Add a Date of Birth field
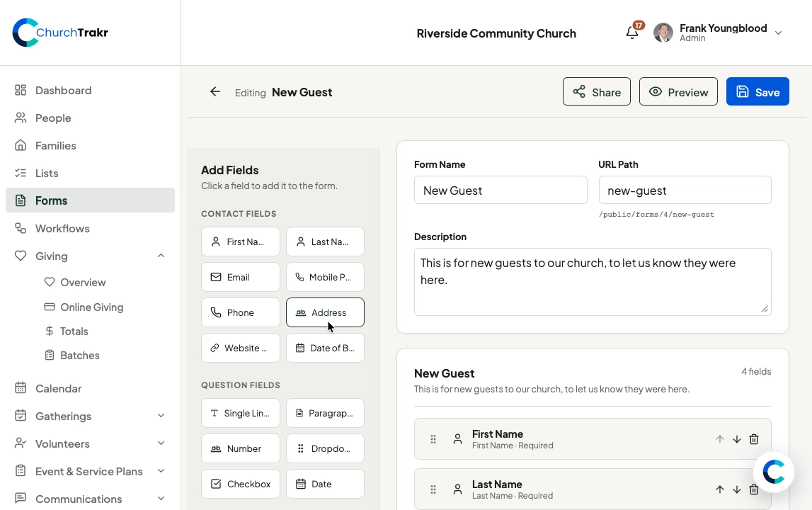The height and width of the screenshot is (510, 812). pyautogui.click(x=325, y=348)
